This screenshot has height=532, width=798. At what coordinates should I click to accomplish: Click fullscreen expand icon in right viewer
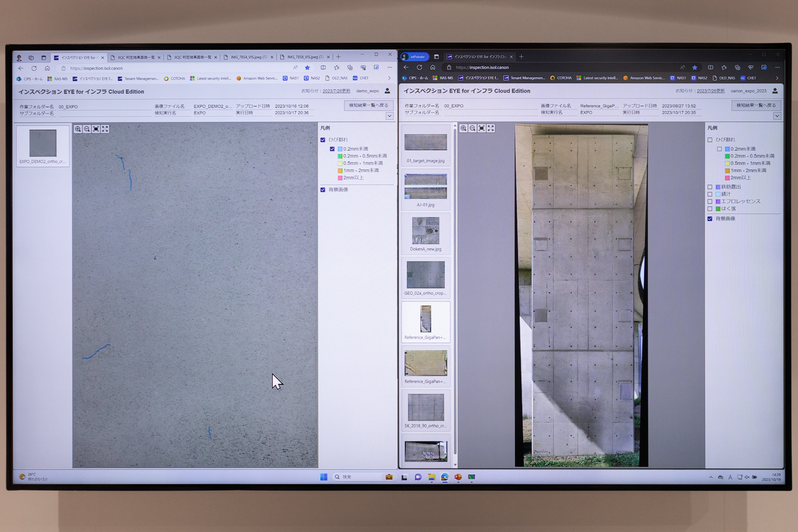pyautogui.click(x=491, y=128)
